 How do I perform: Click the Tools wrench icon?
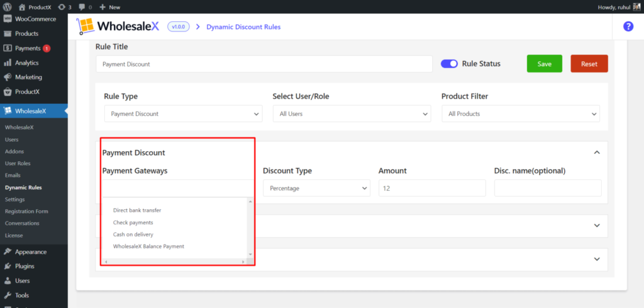[x=8, y=295]
